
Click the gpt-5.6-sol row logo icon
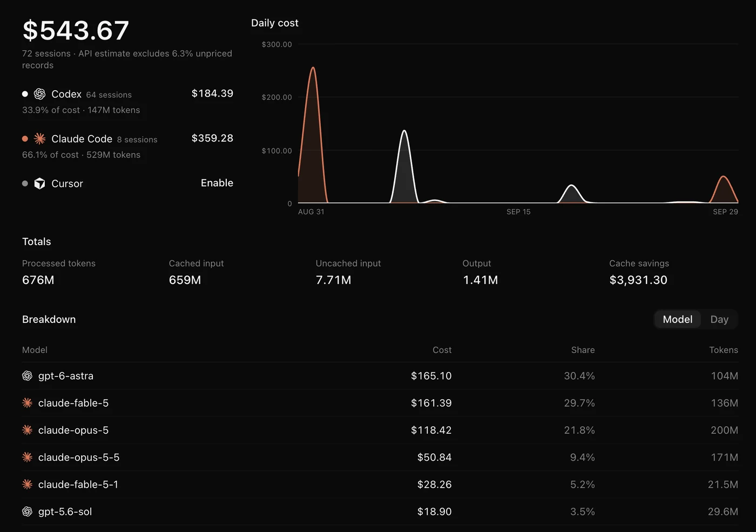coord(27,511)
